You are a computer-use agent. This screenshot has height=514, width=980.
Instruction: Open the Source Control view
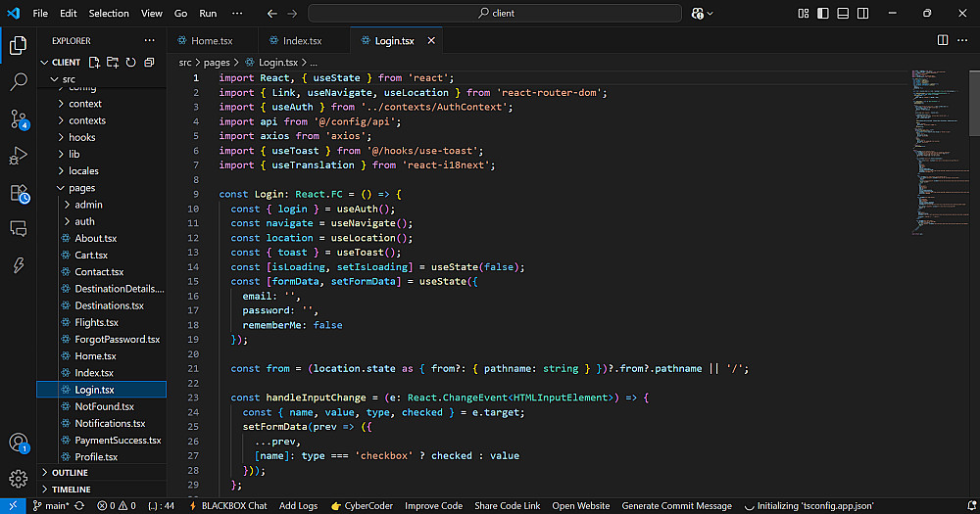click(x=18, y=118)
